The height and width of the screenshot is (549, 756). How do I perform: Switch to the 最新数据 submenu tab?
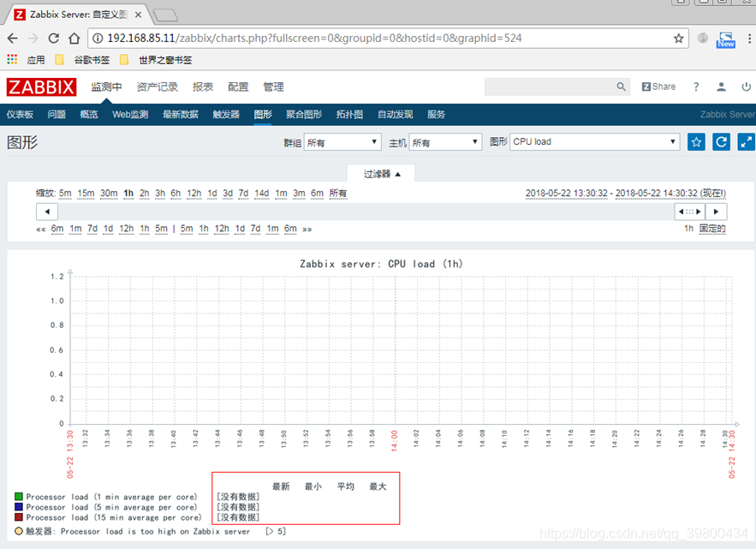pos(181,114)
